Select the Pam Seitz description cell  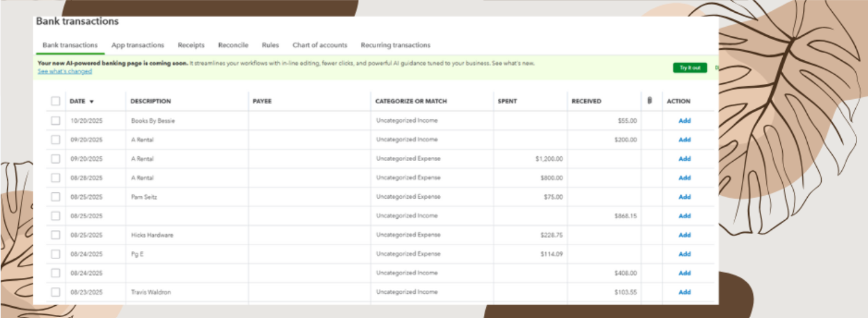144,196
